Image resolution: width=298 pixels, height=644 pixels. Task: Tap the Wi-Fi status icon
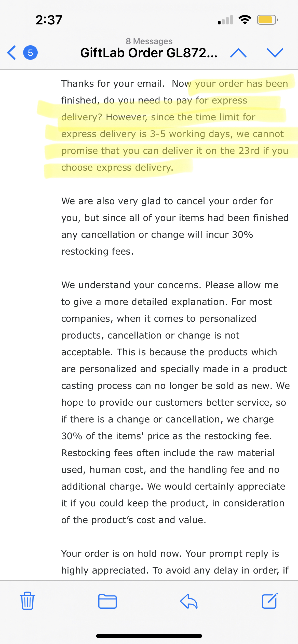point(245,20)
